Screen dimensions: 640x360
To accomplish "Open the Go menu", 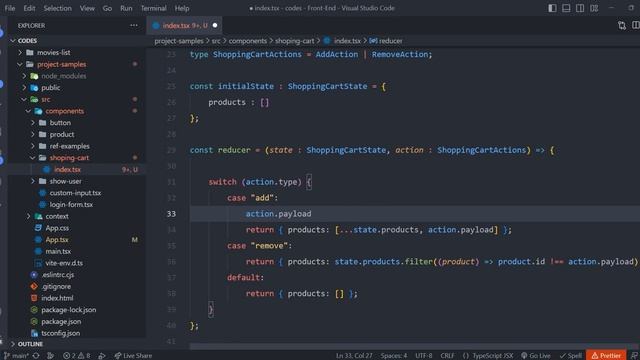I will [x=107, y=8].
